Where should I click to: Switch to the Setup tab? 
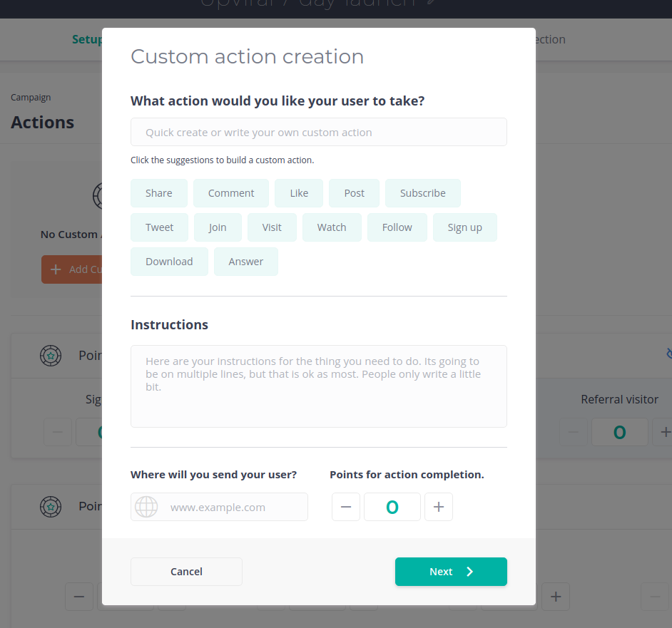[86, 39]
